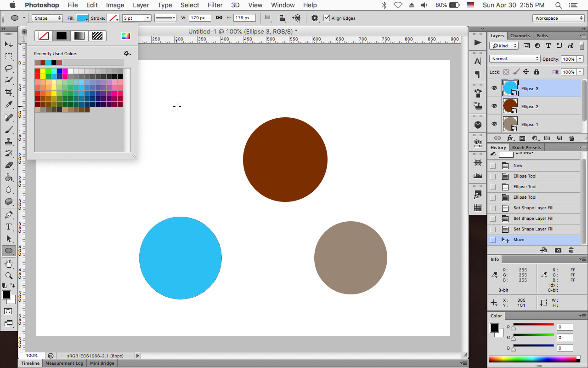Hide the Ellipse 2 layer
This screenshot has width=588, height=368.
coord(494,106)
